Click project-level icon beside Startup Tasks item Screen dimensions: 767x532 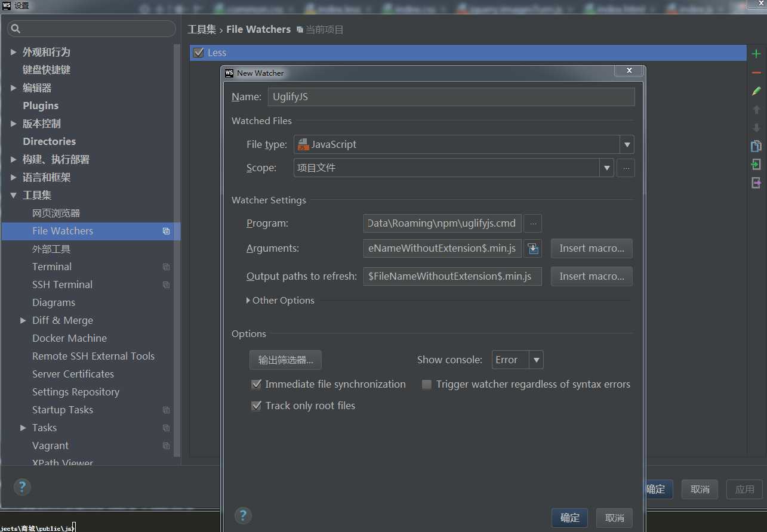tap(166, 410)
